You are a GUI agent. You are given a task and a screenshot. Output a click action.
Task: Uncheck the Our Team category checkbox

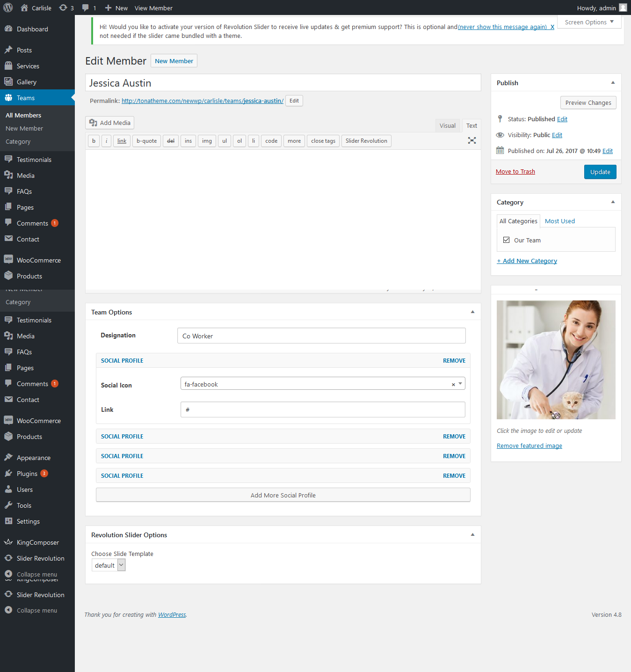506,240
